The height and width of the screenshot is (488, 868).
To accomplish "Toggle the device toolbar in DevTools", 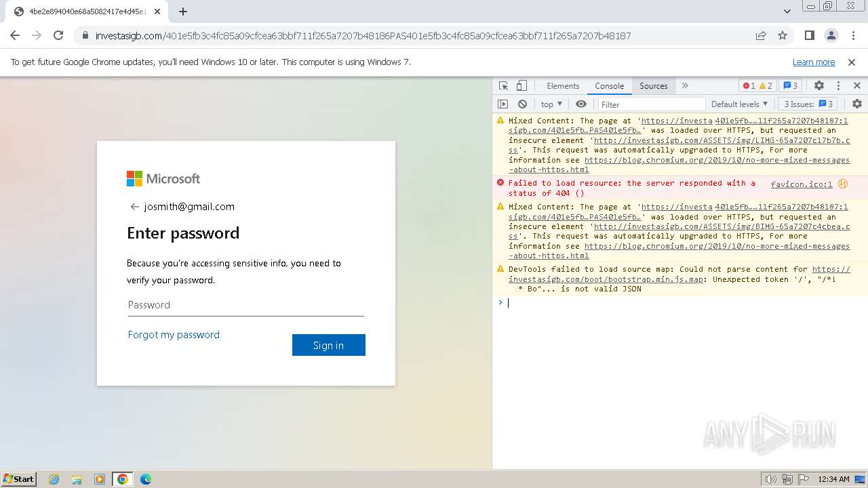I will coord(521,85).
